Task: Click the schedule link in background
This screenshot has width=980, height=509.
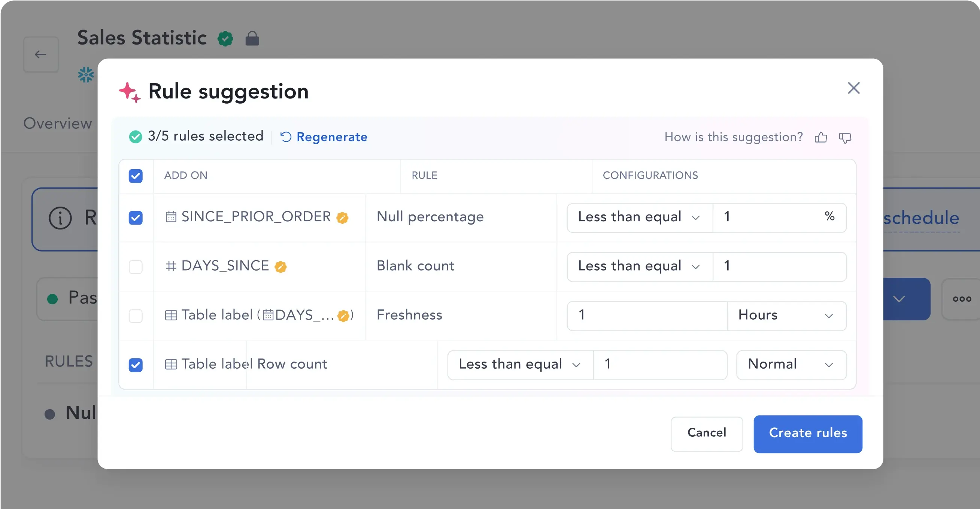Action: pyautogui.click(x=921, y=219)
